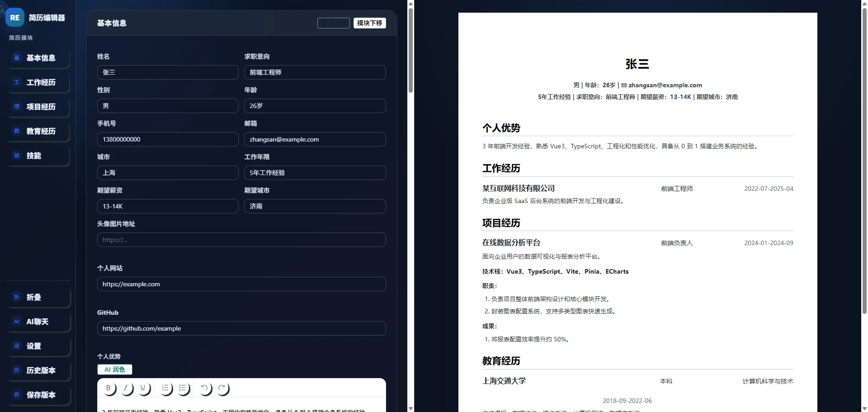
Task: Click the 项 icon beside 项目经历
Action: coord(17,107)
